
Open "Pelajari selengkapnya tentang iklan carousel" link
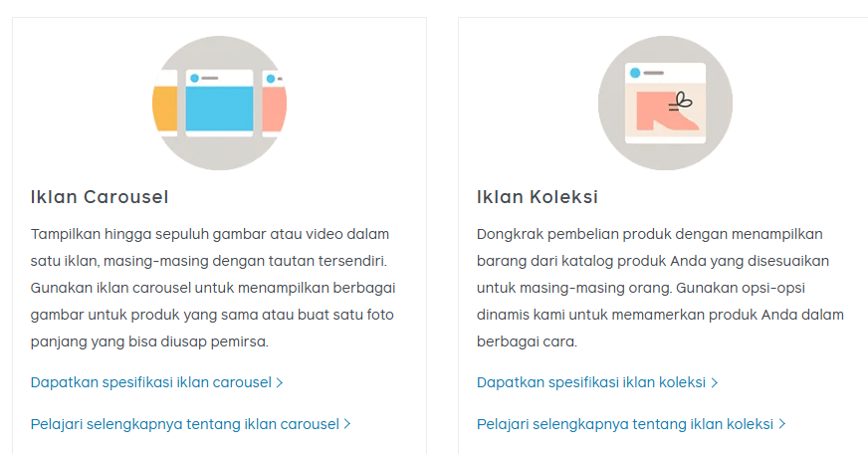click(x=185, y=424)
